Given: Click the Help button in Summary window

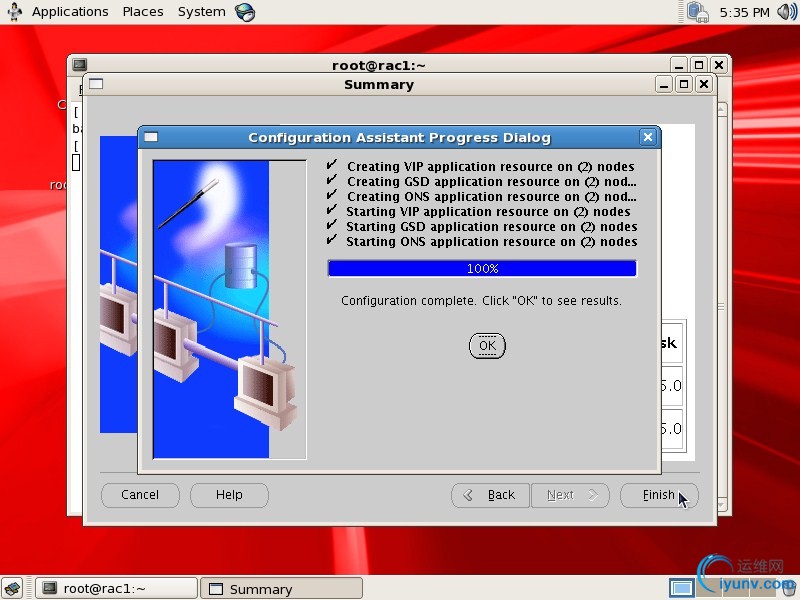Looking at the screenshot, I should point(229,495).
